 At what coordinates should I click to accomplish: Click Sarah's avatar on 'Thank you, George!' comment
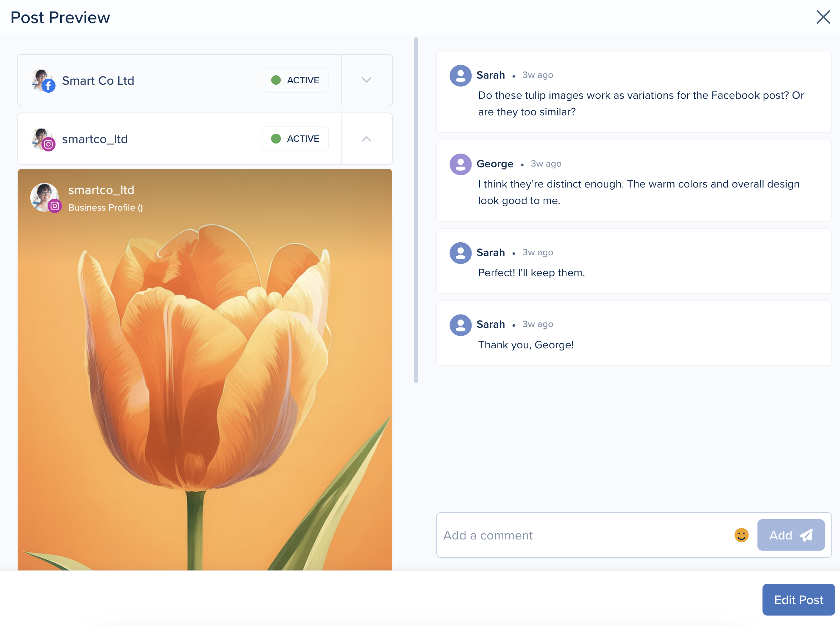point(460,325)
